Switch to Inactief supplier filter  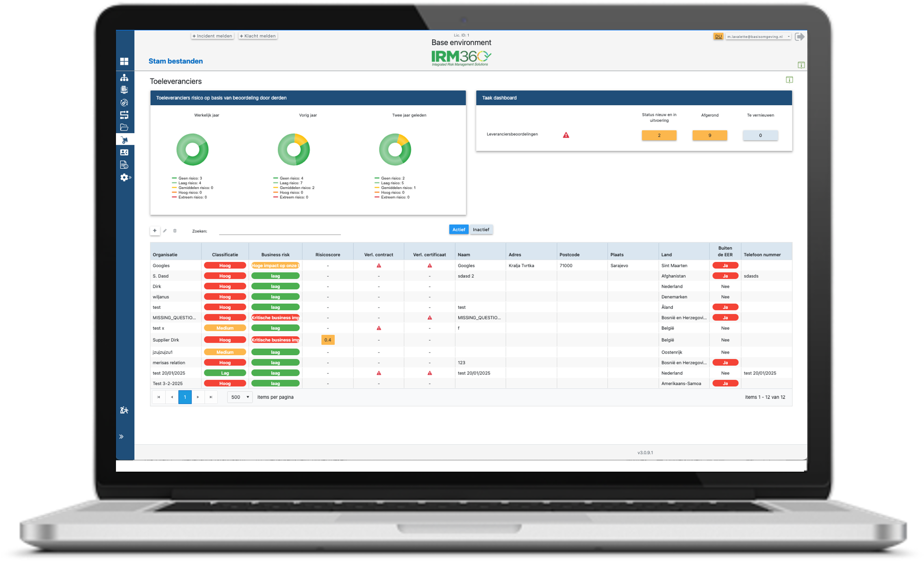coord(481,230)
